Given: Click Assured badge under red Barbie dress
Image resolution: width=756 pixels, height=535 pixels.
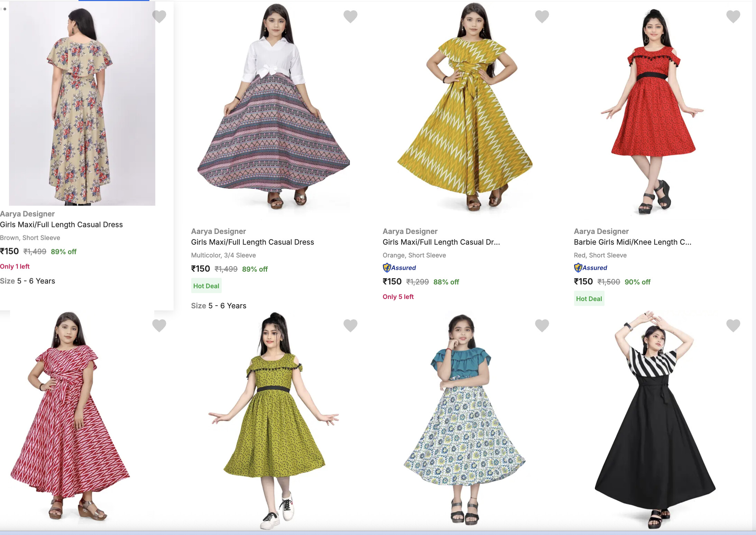Looking at the screenshot, I should coord(591,268).
